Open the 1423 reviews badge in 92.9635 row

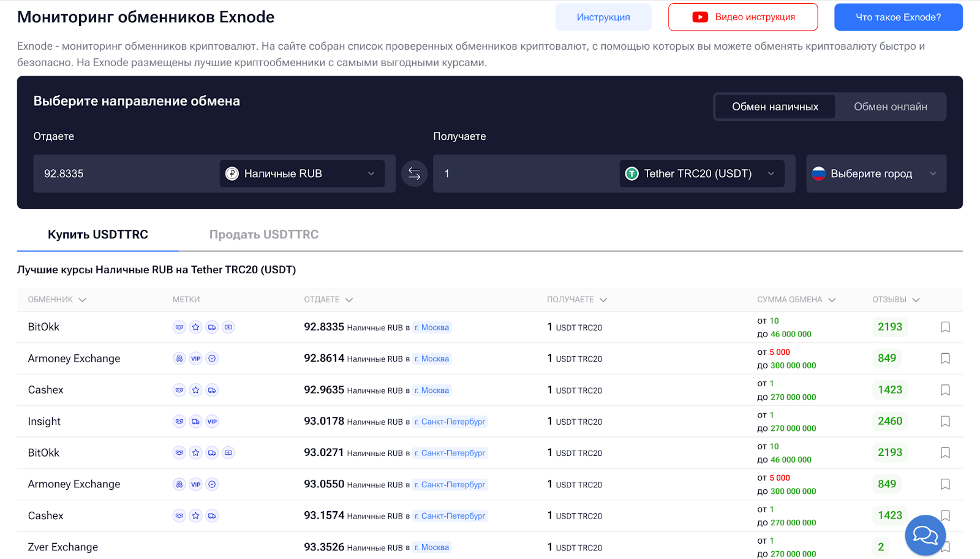pos(890,390)
